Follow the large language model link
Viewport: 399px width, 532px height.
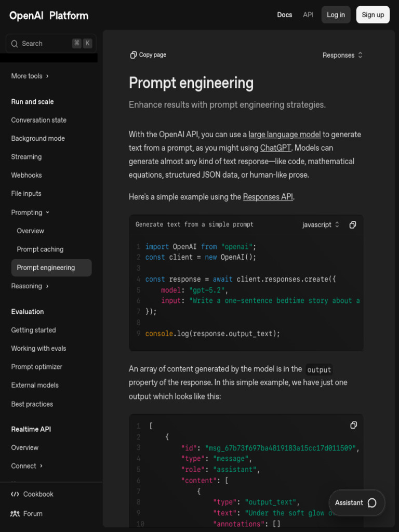pyautogui.click(x=284, y=135)
